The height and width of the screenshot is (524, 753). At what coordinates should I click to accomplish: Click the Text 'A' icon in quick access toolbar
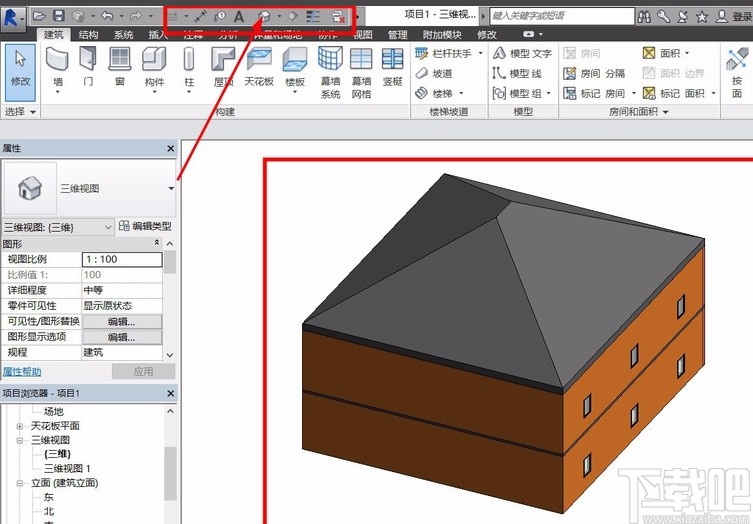[238, 16]
